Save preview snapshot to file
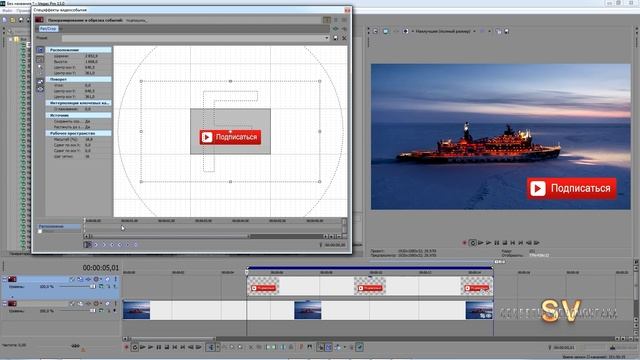The width and height of the screenshot is (640, 360). [507, 31]
